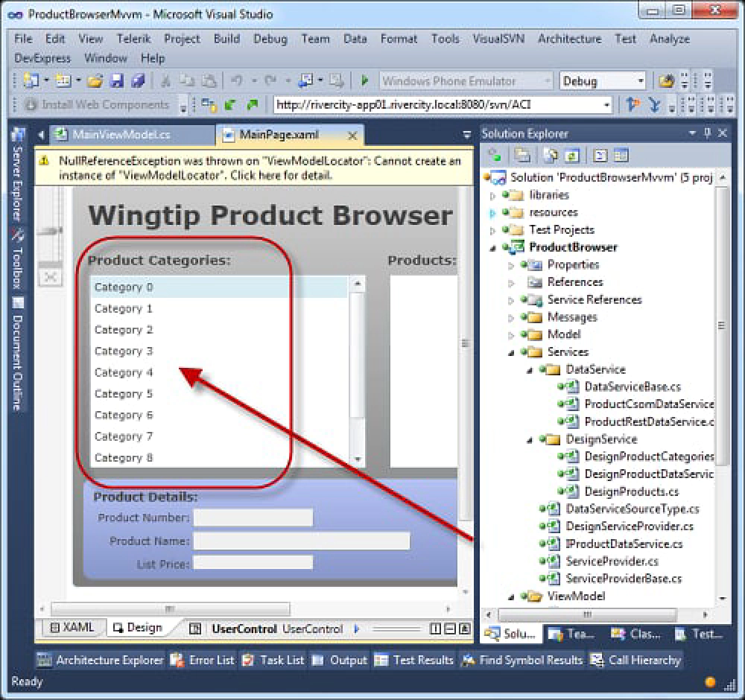
Task: Click the designer horizontal scrollbar
Action: (170, 608)
